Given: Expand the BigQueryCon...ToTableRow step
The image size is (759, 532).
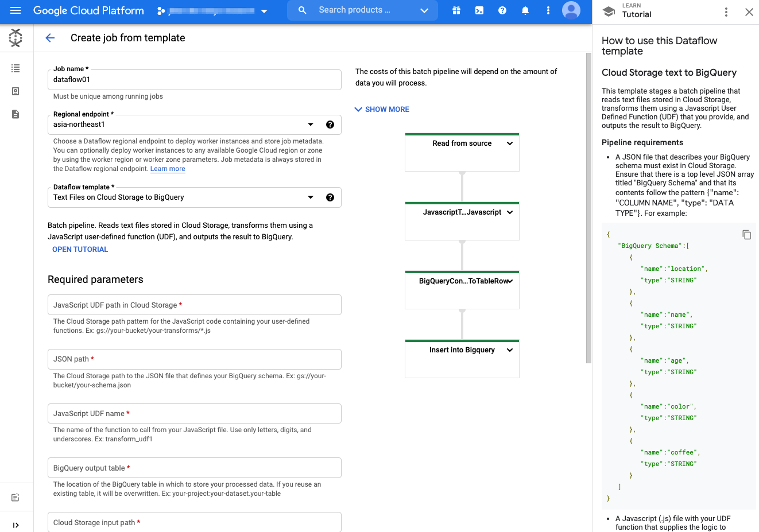Looking at the screenshot, I should tap(510, 281).
